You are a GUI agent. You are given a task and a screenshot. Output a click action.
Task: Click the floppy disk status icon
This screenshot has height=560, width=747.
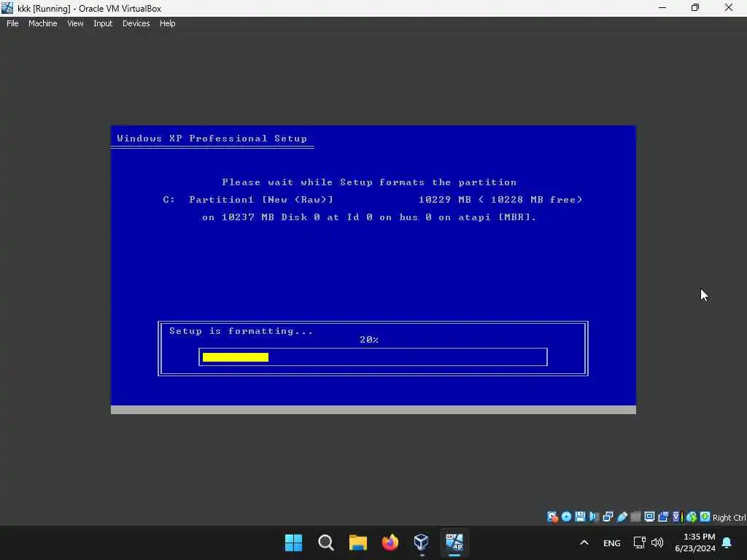pyautogui.click(x=580, y=517)
